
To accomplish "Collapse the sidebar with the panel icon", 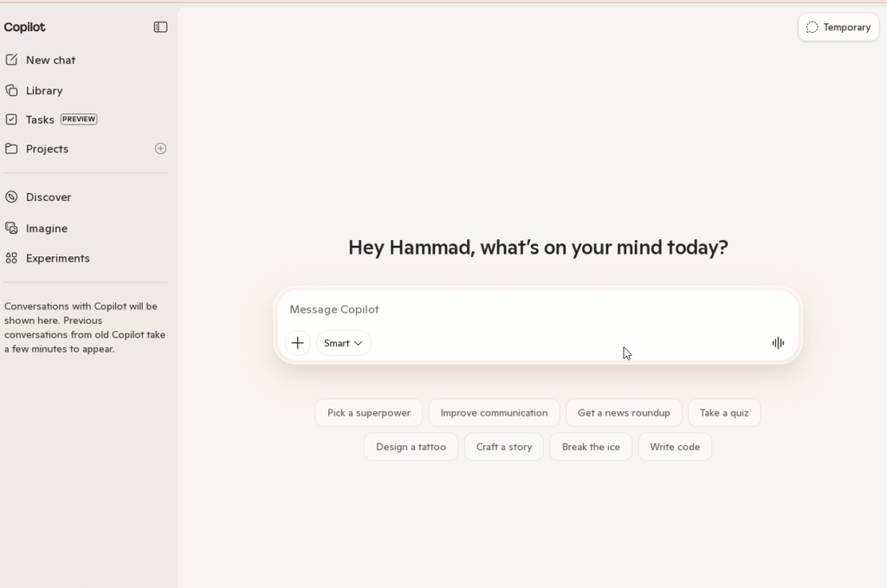I will pos(160,27).
